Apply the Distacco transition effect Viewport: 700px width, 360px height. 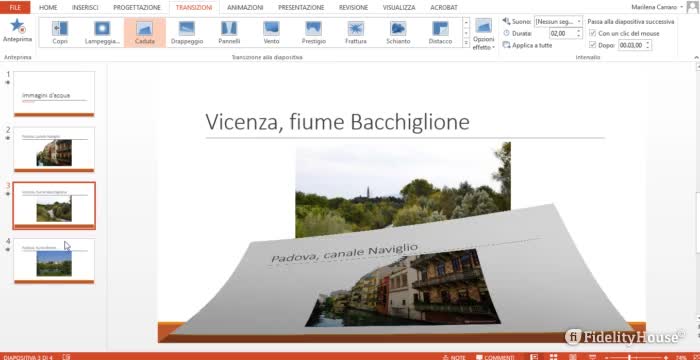pyautogui.click(x=440, y=32)
